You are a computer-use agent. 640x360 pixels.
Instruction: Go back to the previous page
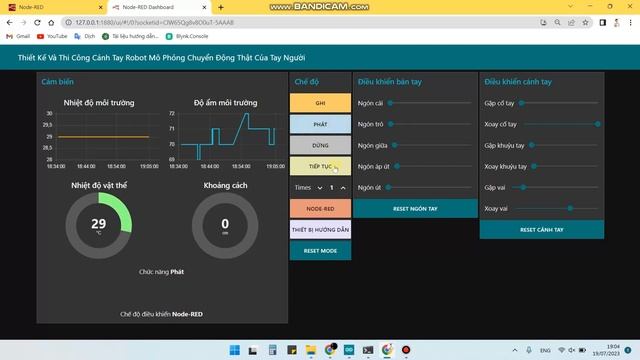pyautogui.click(x=9, y=22)
